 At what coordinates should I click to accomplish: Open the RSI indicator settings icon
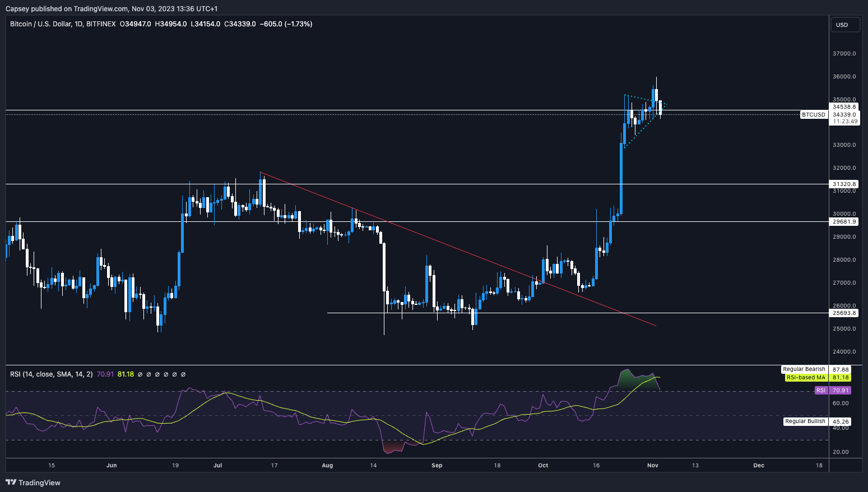(x=148, y=374)
